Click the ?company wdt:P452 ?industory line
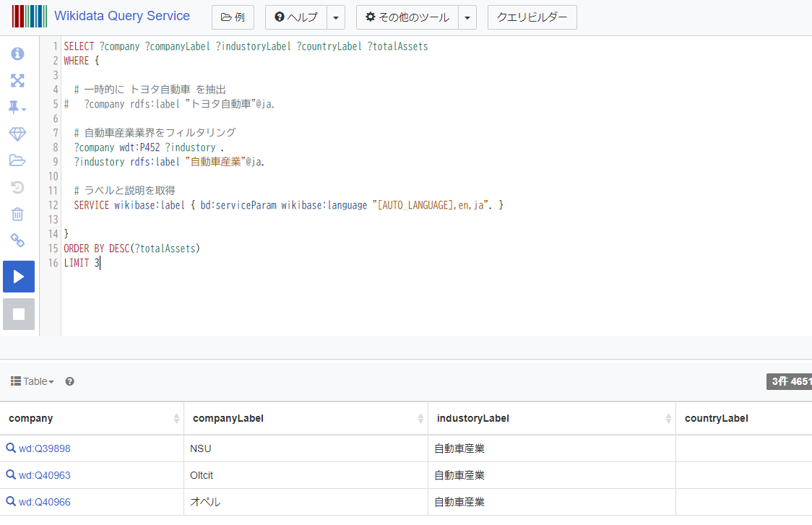The height and width of the screenshot is (525, 812). 149,147
